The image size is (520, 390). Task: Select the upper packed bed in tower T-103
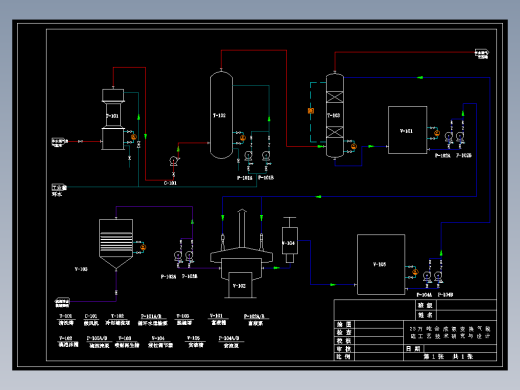(335, 97)
